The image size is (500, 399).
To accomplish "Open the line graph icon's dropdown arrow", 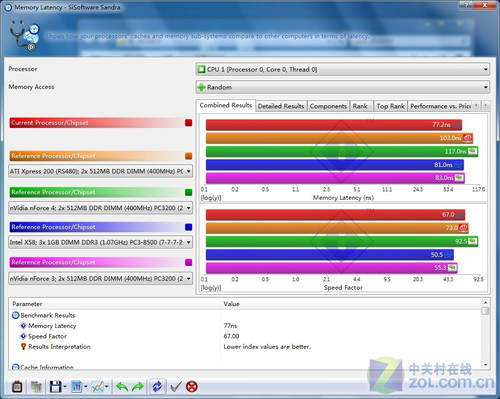I will [107, 387].
